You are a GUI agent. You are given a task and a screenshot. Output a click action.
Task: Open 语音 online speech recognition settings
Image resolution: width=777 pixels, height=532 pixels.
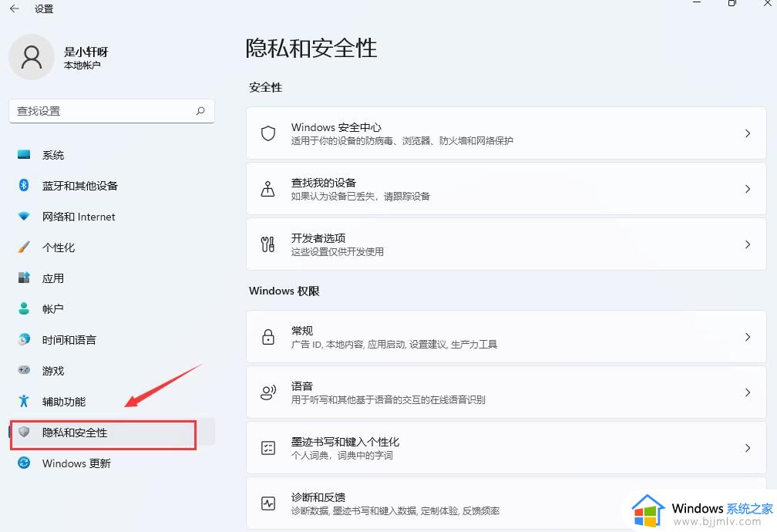pos(506,392)
